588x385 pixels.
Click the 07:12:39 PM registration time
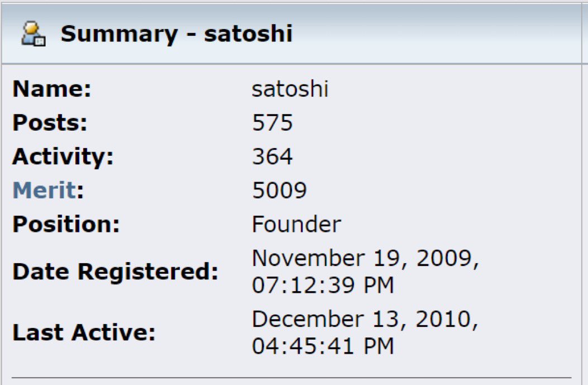click(323, 285)
